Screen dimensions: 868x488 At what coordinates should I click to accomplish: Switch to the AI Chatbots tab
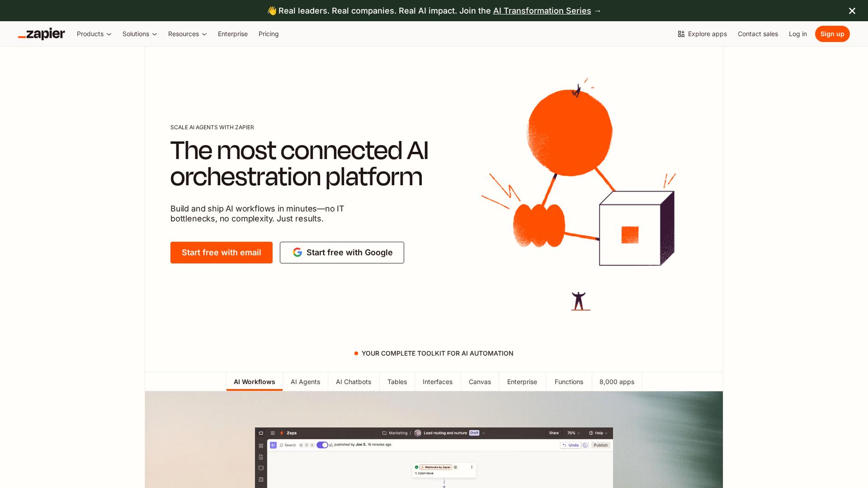pos(354,382)
